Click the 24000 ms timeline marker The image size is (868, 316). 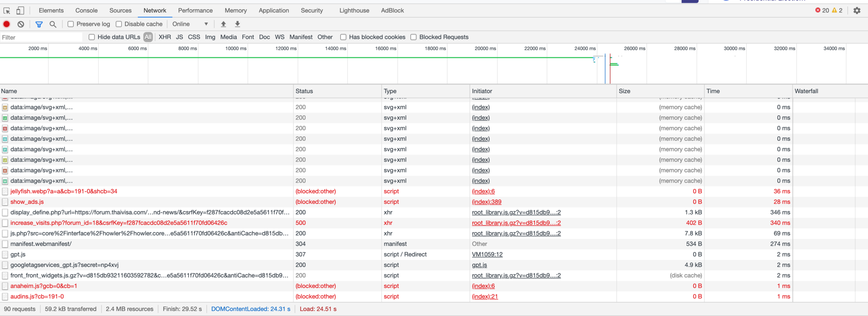pyautogui.click(x=585, y=49)
